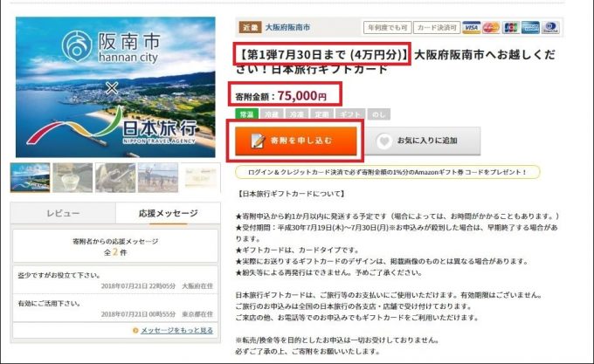Click the Mastercard icon
The width and height of the screenshot is (594, 364).
click(491, 27)
